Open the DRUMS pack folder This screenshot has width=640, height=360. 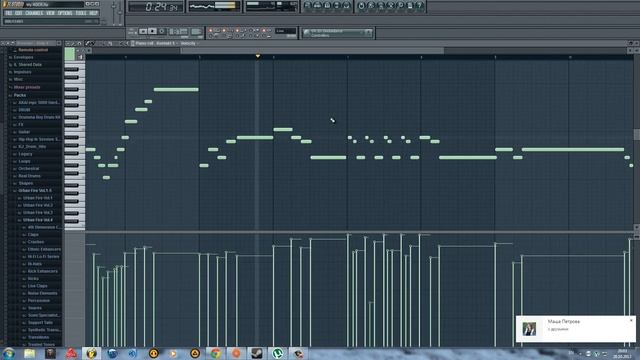(24, 110)
